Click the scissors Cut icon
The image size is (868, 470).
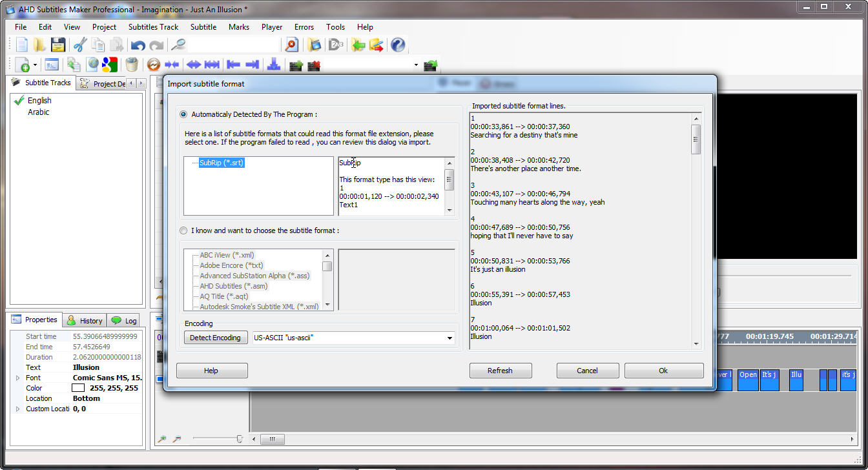79,45
